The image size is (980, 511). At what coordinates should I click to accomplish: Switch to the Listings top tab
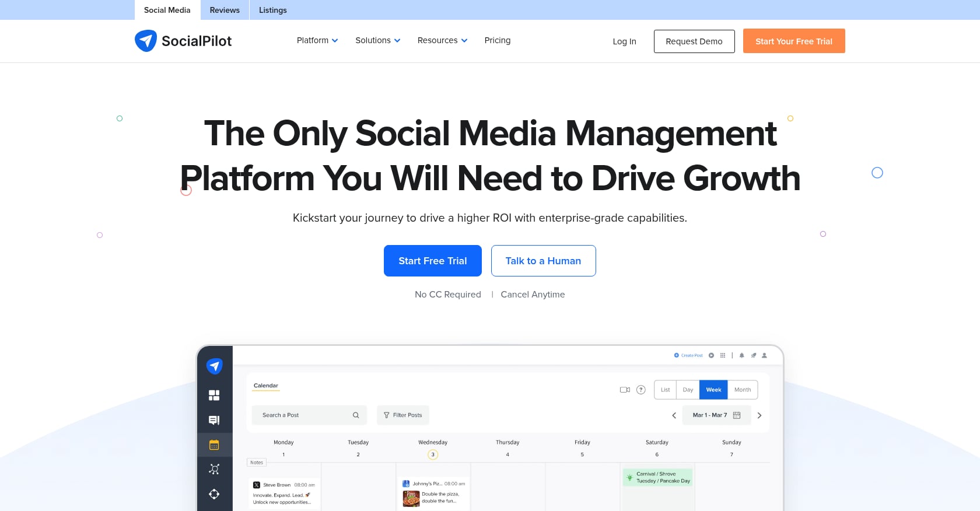(273, 10)
